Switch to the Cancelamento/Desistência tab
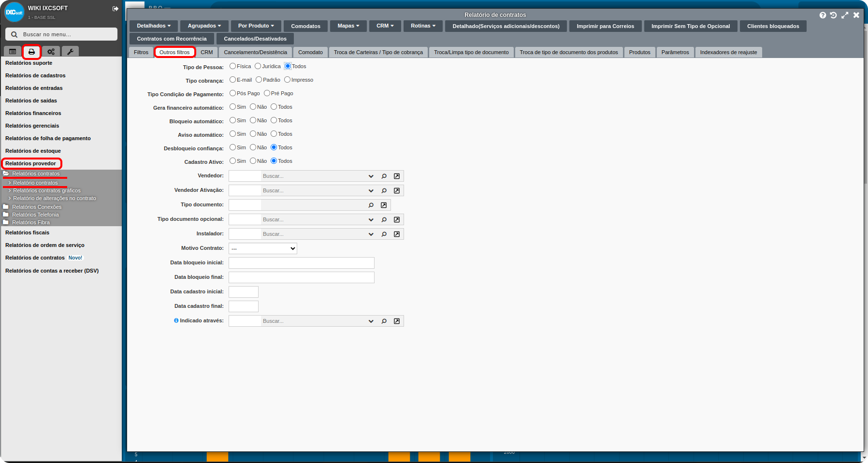This screenshot has height=463, width=868. 255,52
